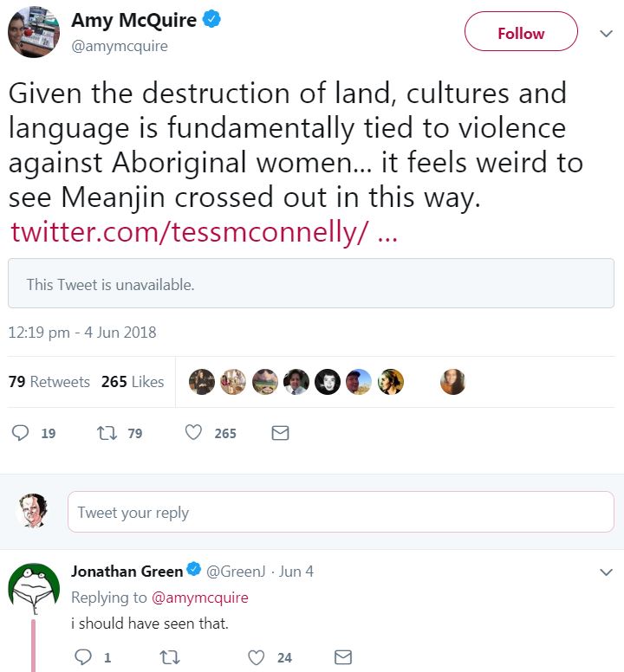
Task: Retweet Jonathan Green's reply
Action: pyautogui.click(x=170, y=658)
